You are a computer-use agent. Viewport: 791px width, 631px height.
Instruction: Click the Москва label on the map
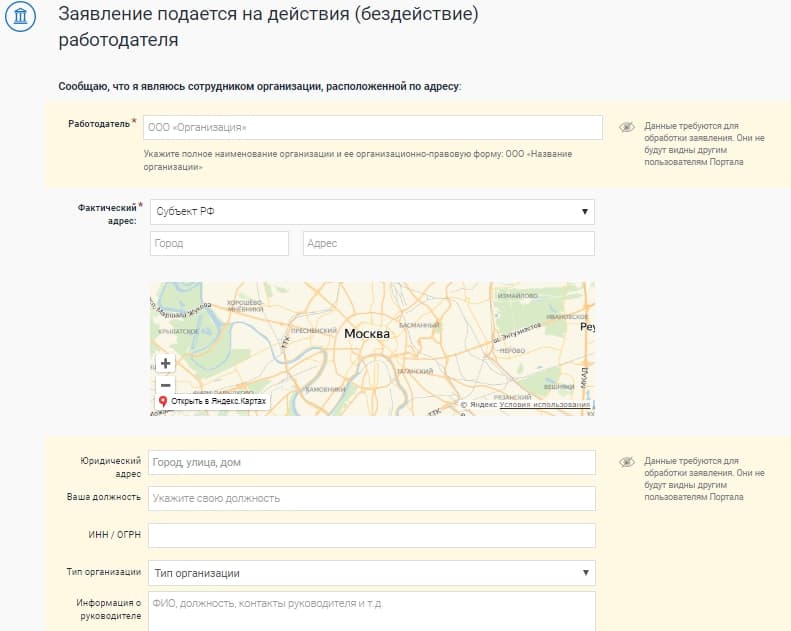[x=366, y=334]
